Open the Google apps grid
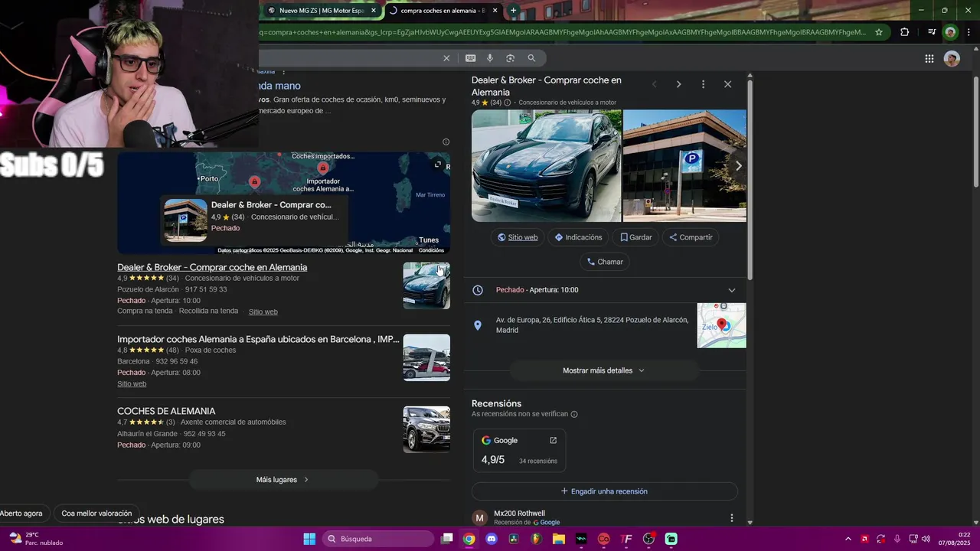Viewport: 980px width, 551px height. tap(929, 59)
